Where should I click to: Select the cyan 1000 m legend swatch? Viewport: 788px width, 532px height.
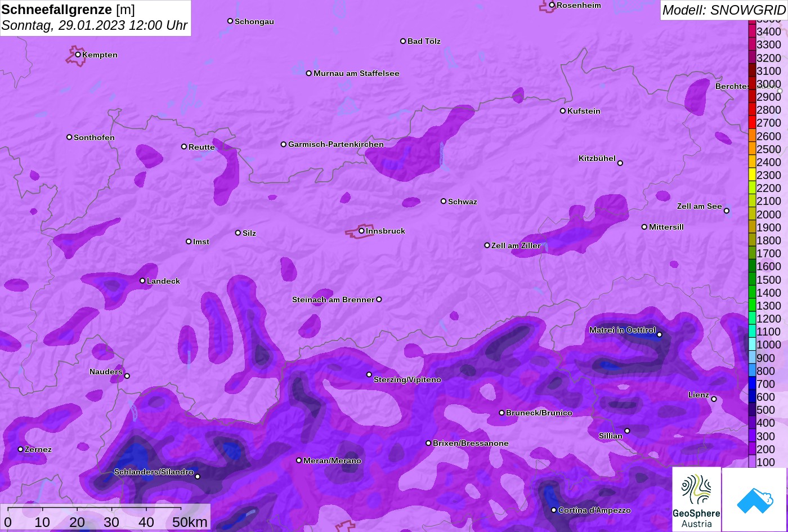coord(752,345)
